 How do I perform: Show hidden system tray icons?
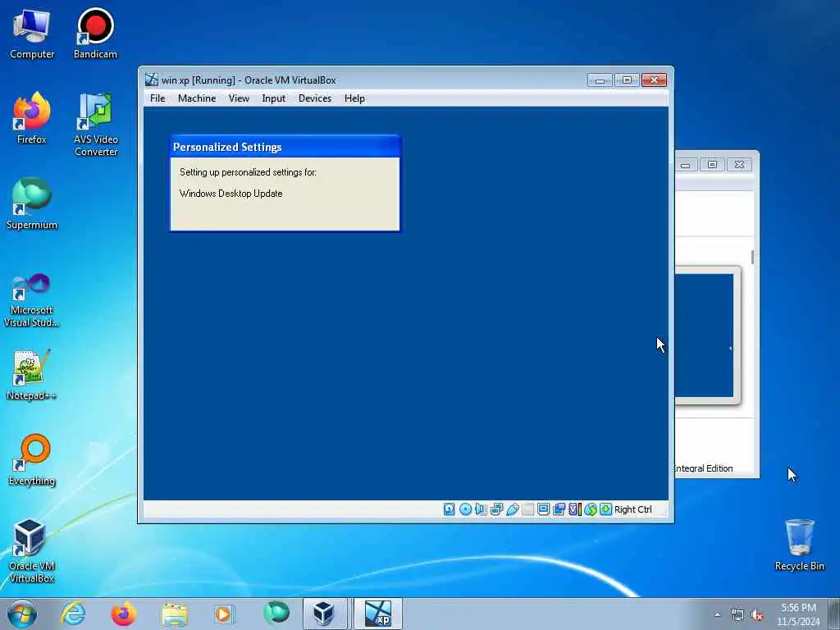coord(717,615)
